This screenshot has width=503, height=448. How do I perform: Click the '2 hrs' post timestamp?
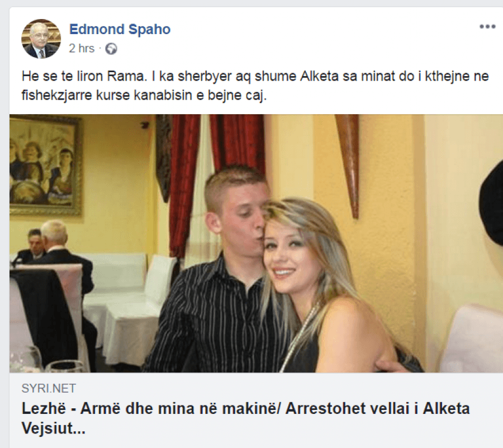82,49
